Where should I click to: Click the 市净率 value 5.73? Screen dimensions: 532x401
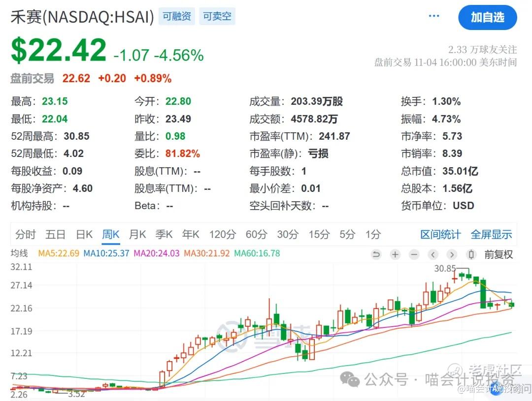(x=452, y=136)
